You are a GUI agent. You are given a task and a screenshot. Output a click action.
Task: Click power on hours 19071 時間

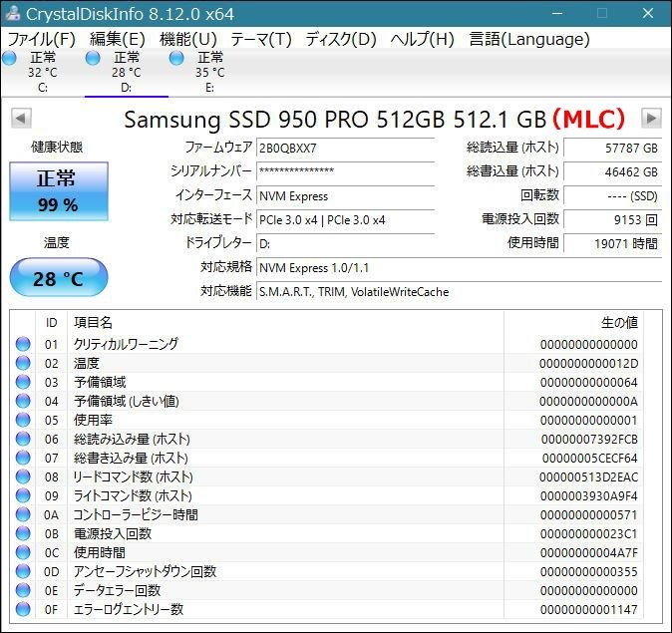(612, 244)
